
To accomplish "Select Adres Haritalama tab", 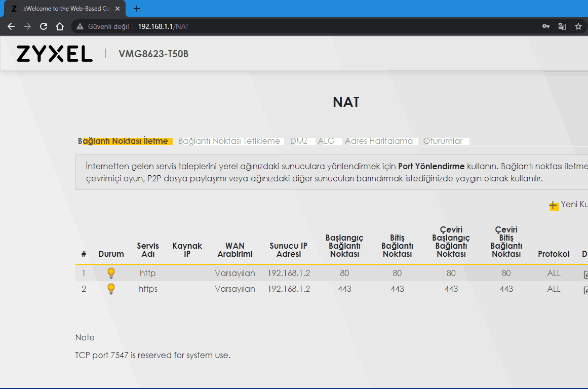I will (379, 141).
